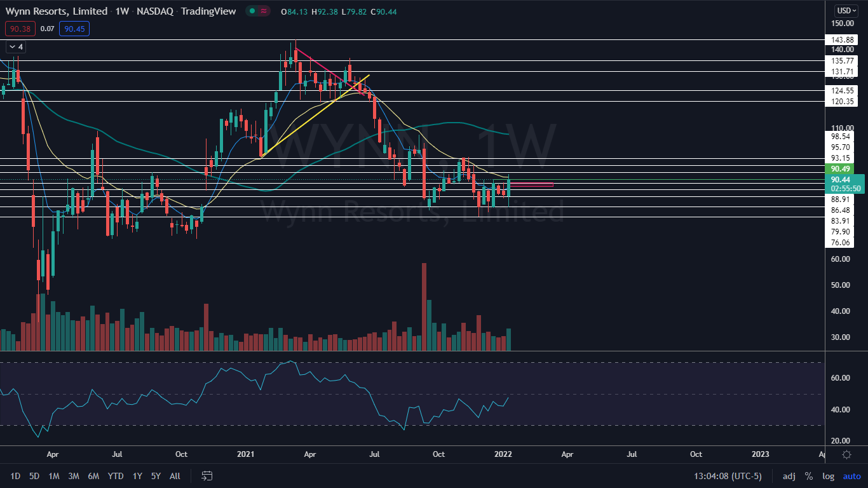The image size is (868, 488).
Task: Open the USD currency dropdown
Action: [x=846, y=10]
